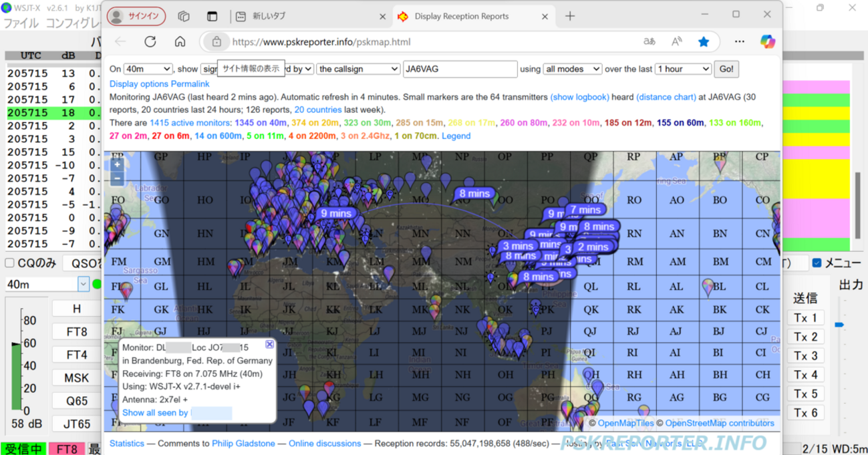Viewport: 868px width, 455px height.
Task: Click the map pin in grid BL
Action: [708, 288]
